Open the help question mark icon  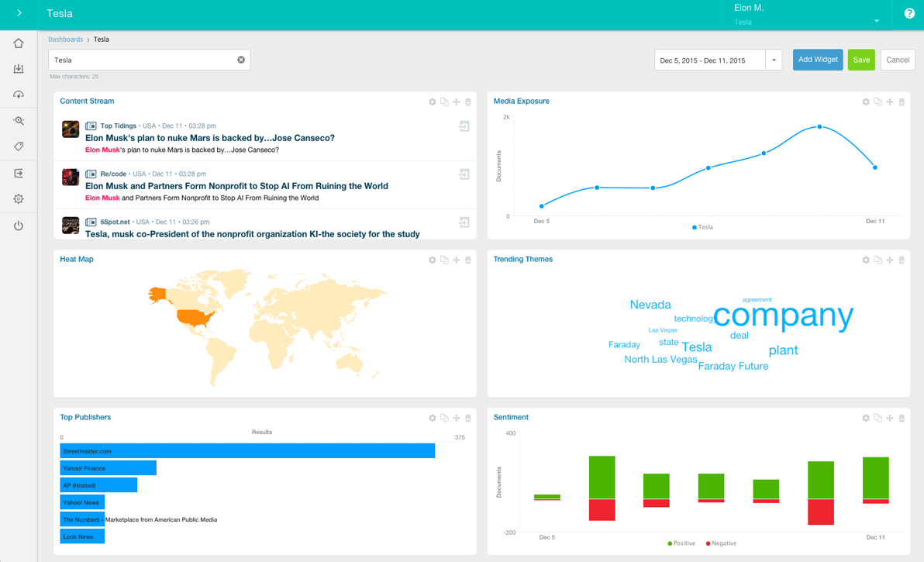pyautogui.click(x=909, y=13)
